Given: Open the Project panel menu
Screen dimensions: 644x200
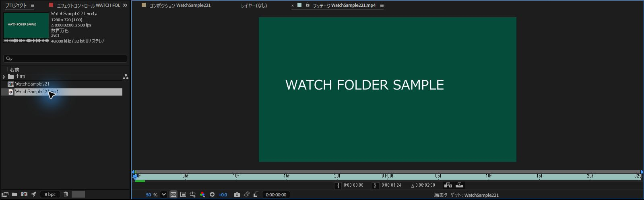Looking at the screenshot, I should click(x=33, y=6).
